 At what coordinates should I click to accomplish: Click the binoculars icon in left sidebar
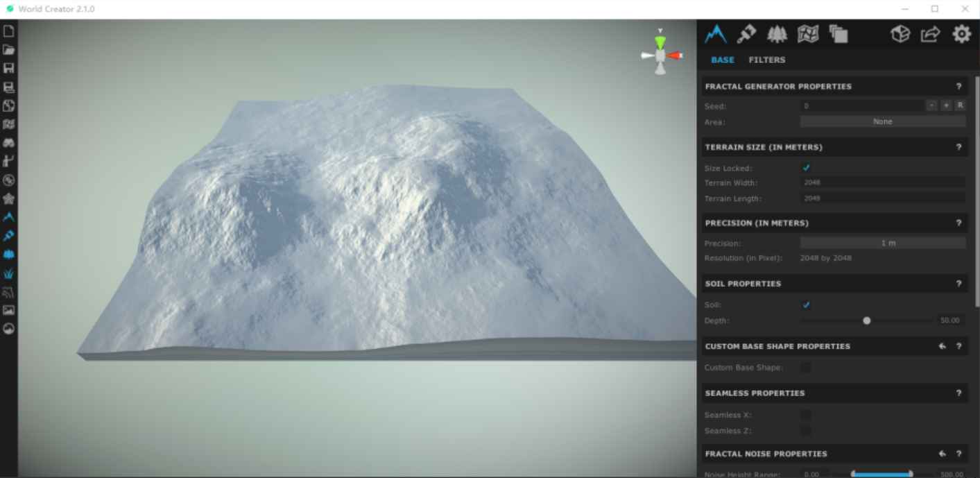9,142
